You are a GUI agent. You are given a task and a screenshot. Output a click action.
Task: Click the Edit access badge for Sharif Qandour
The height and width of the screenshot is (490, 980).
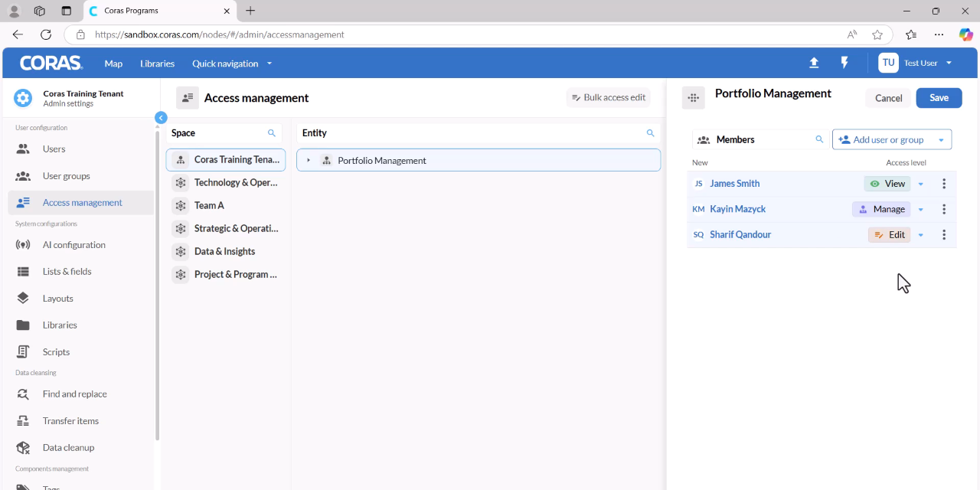pos(890,235)
